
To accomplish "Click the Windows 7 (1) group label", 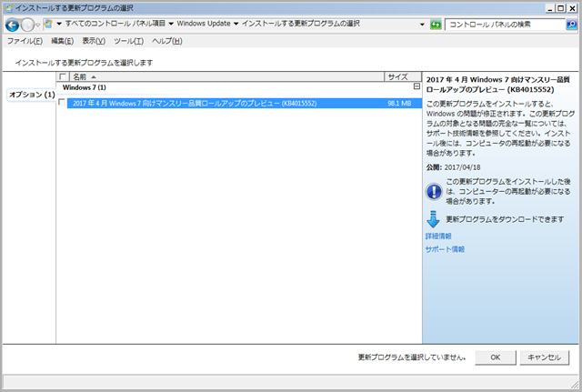I will 85,87.
